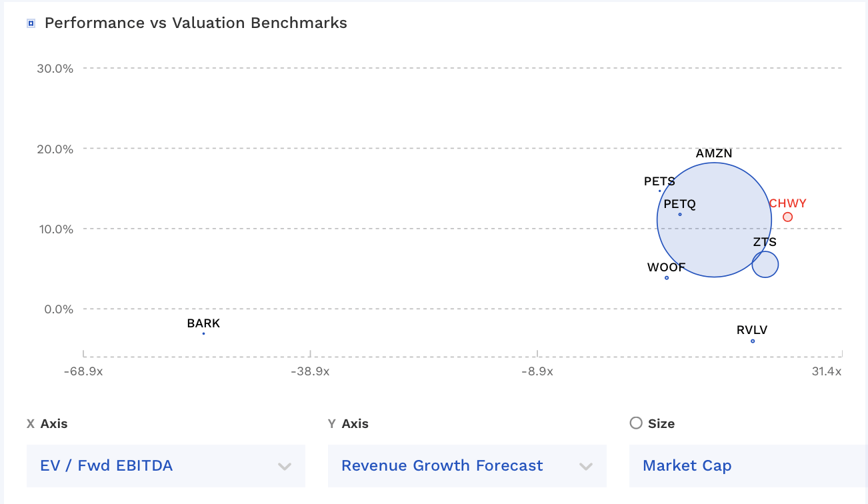Select the red CHWY bubble
Image resolution: width=868 pixels, height=504 pixels.
pyautogui.click(x=788, y=216)
